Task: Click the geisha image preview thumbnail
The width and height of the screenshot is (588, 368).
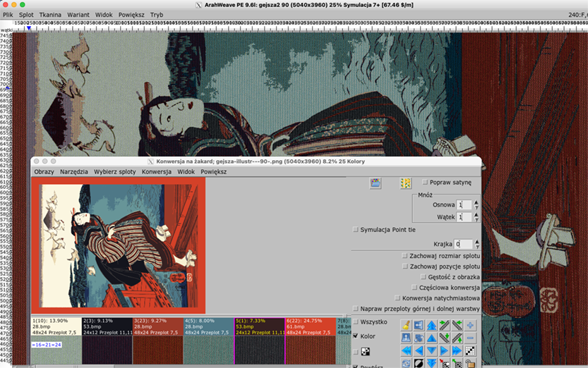Action: pos(119,245)
